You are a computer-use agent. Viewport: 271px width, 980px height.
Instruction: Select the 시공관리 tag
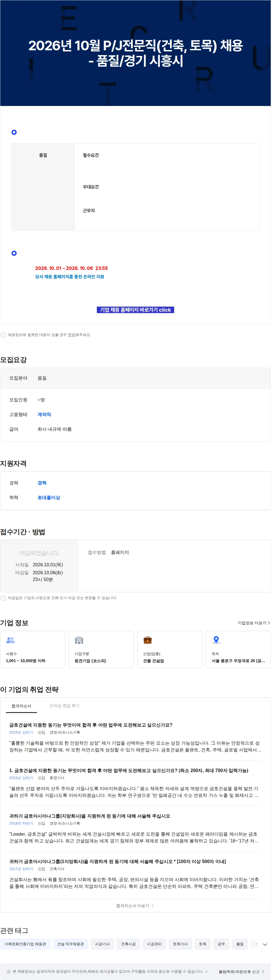pos(154,944)
